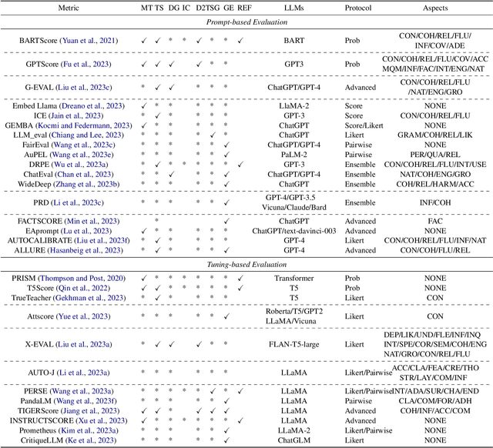Follow the Ke et al., 2023 citation
Image resolution: width=493 pixels, height=448 pixels.
(x=89, y=440)
